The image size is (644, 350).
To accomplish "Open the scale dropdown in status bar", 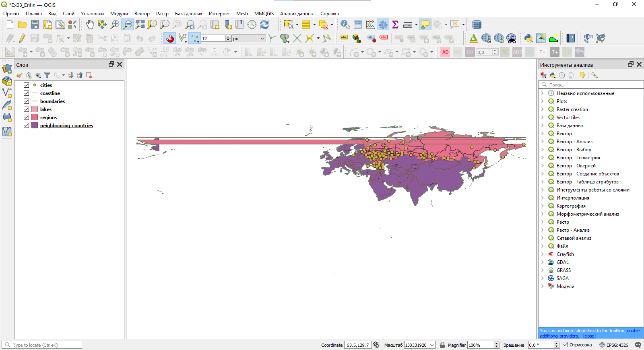I will tap(432, 345).
